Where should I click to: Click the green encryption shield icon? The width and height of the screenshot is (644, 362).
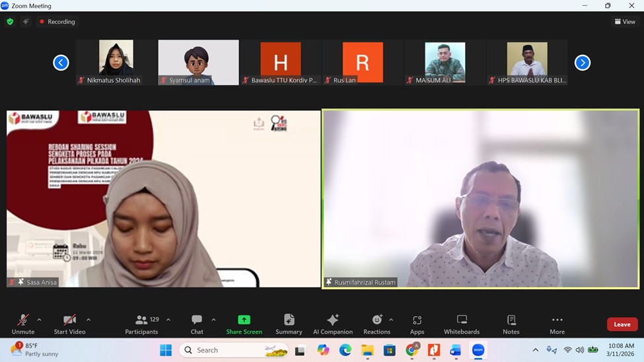tap(10, 22)
